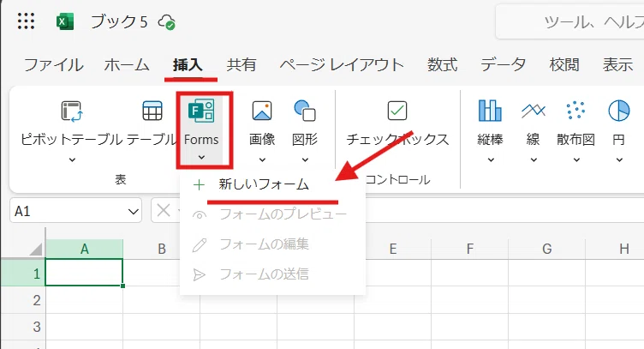
Task: Select row 1 header
Action: pyautogui.click(x=23, y=273)
